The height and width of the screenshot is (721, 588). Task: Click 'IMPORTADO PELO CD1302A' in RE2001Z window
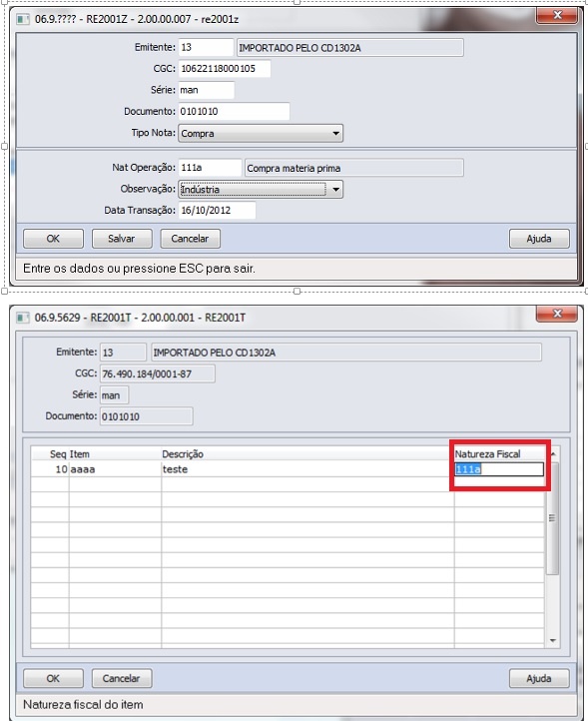point(349,48)
